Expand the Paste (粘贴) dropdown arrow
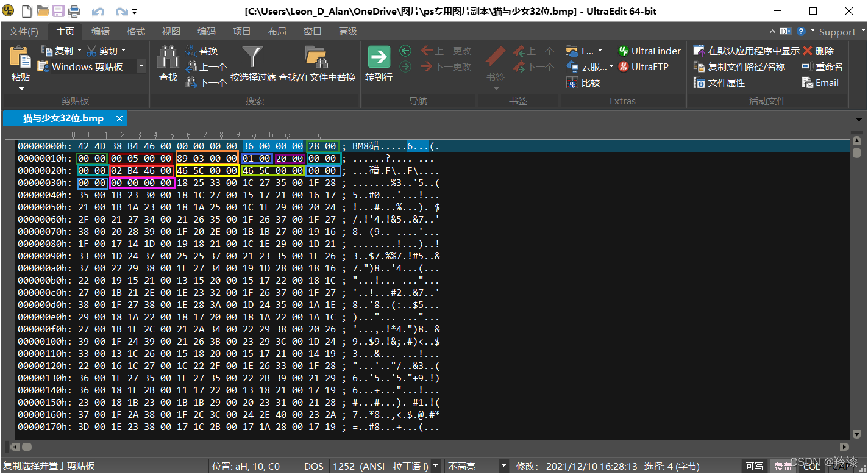The width and height of the screenshot is (868, 474). tap(21, 88)
